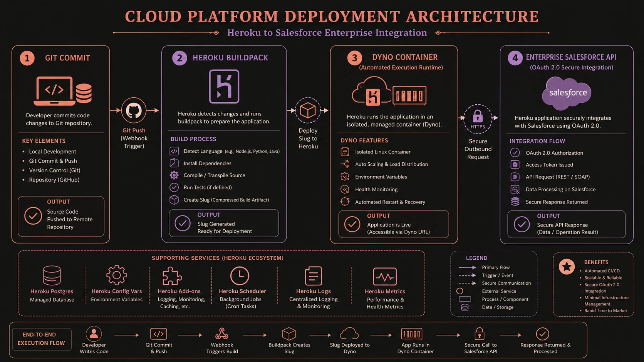This screenshot has height=362, width=644.
Task: Click the Buildpack Creates Slug cube icon
Action: [289, 334]
